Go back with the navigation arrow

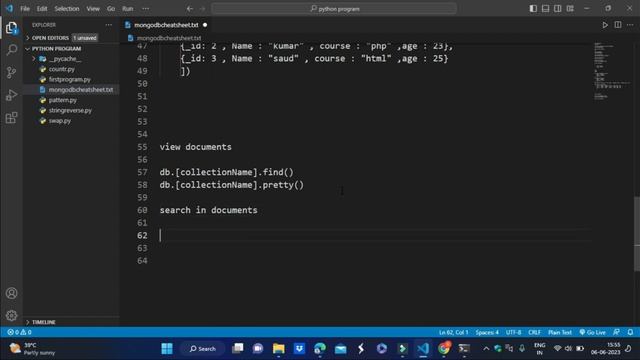tap(190, 9)
